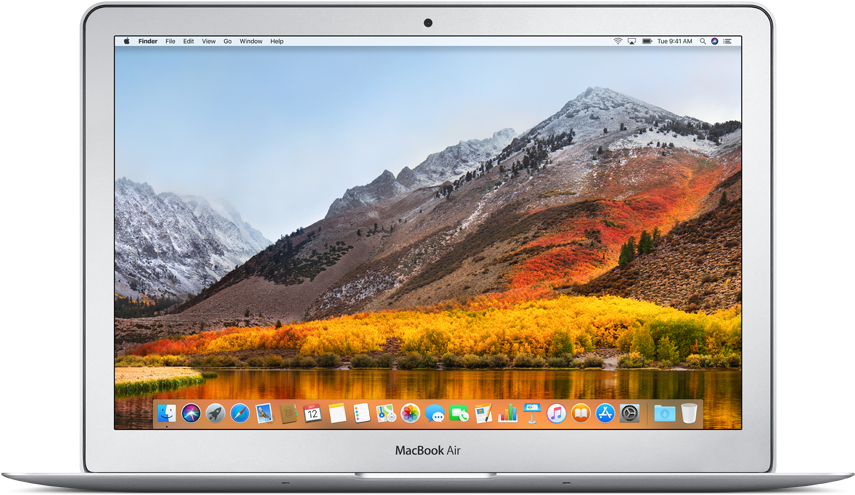This screenshot has height=495, width=855.
Task: Open the Calendar app in dock
Action: pyautogui.click(x=313, y=413)
